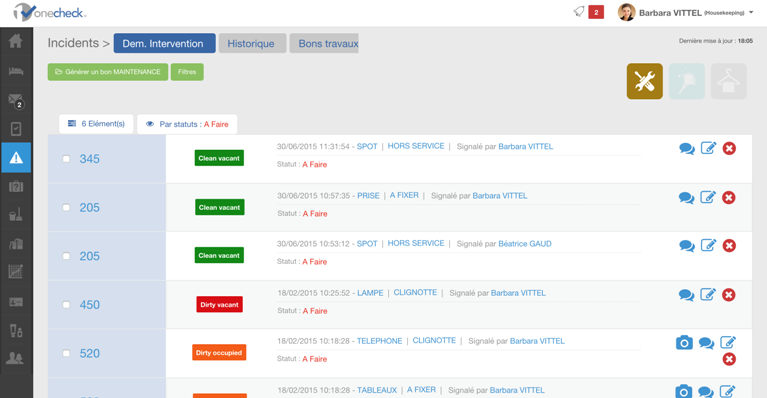Tick the checkbox for room 345

[66, 158]
